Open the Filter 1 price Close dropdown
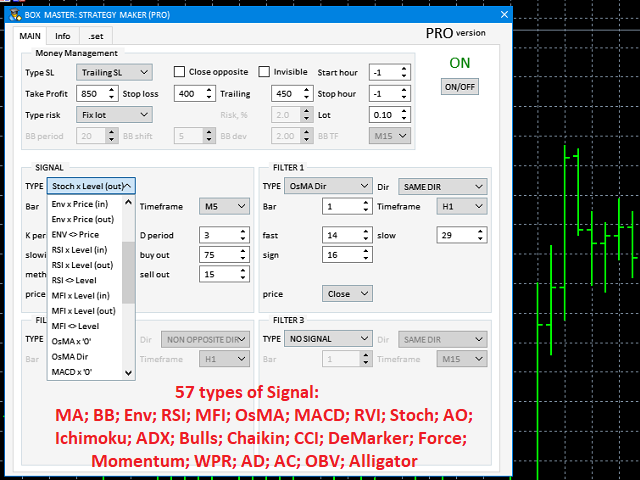Image resolution: width=640 pixels, height=480 pixels. coord(347,294)
